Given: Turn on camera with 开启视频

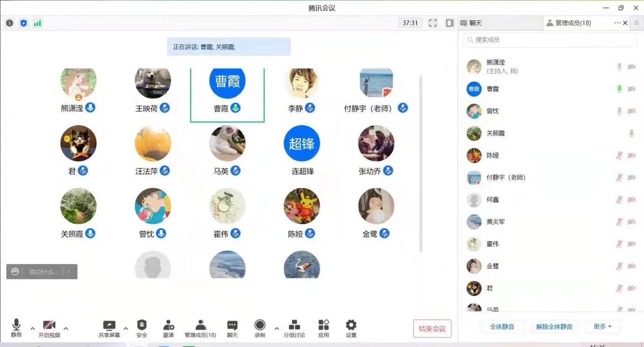Looking at the screenshot, I should click(49, 326).
